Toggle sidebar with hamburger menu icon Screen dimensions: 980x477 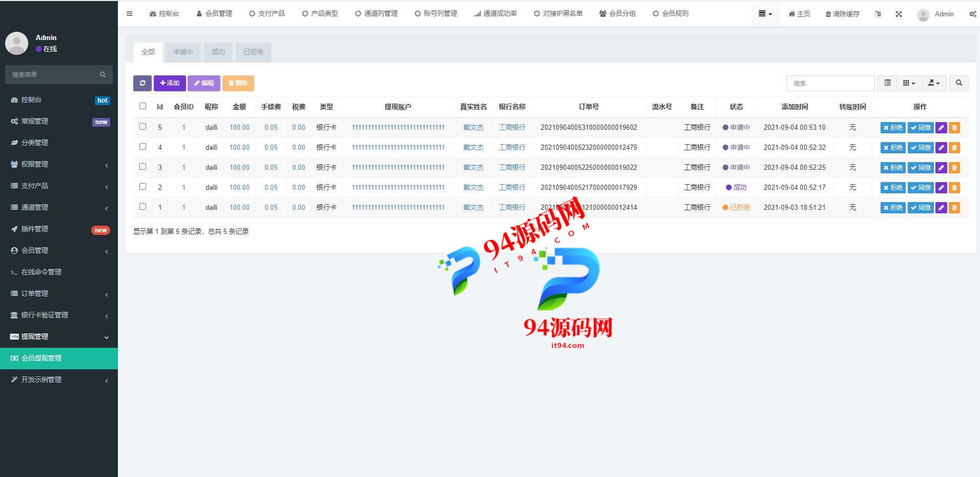(x=129, y=14)
